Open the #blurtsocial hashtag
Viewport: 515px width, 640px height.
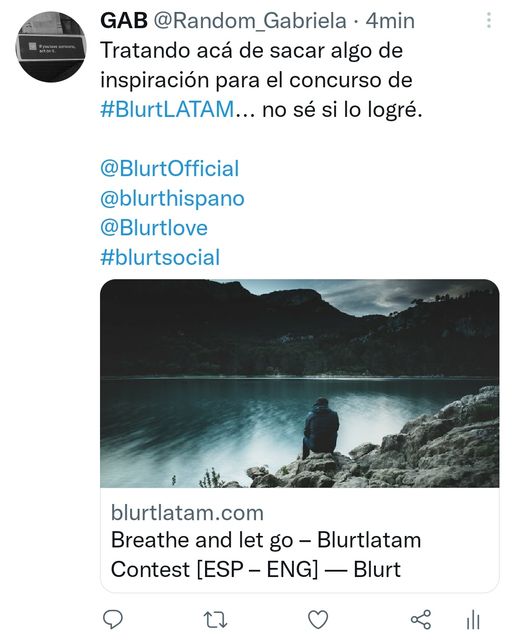click(x=160, y=258)
